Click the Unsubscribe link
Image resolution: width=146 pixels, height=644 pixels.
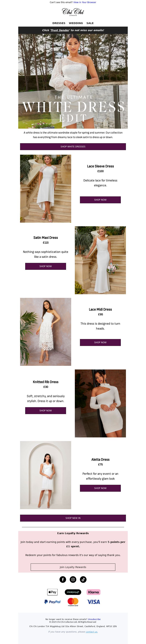coord(94,619)
